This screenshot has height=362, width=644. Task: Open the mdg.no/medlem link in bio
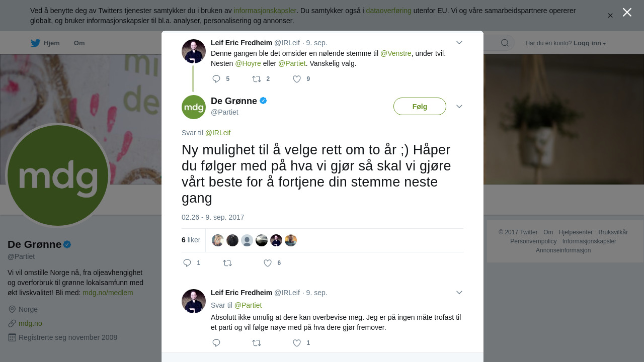(x=108, y=293)
